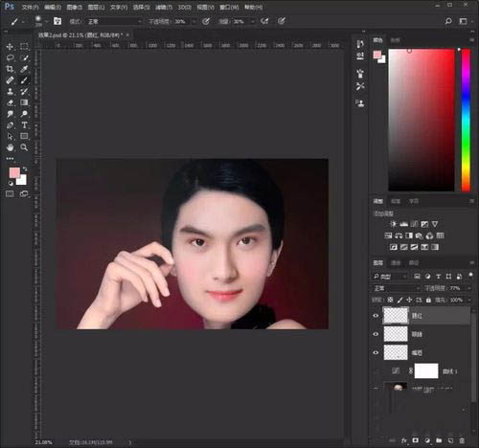Switch to the Channels tab beside Layers

(x=396, y=262)
